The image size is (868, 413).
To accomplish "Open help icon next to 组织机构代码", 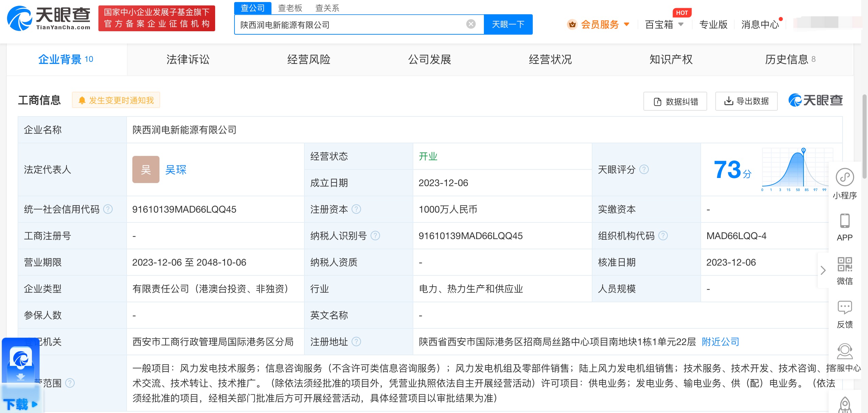I will point(663,236).
